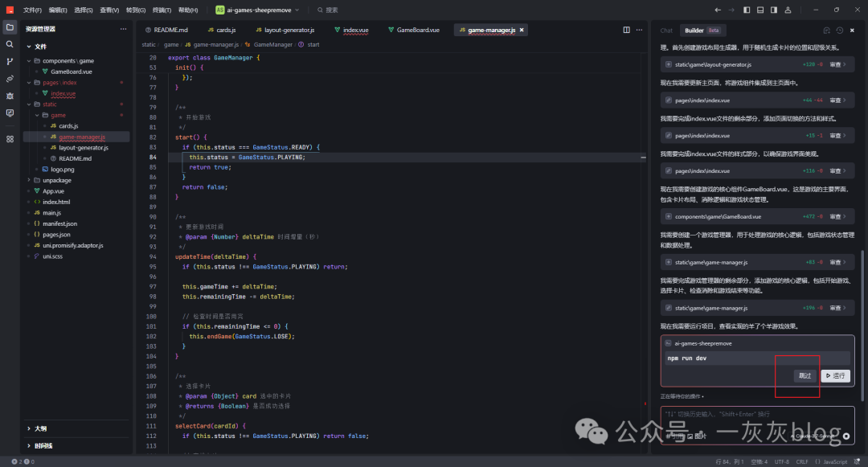Open the ai-games-sheepremove project dropdown
868x467 pixels.
(x=257, y=10)
